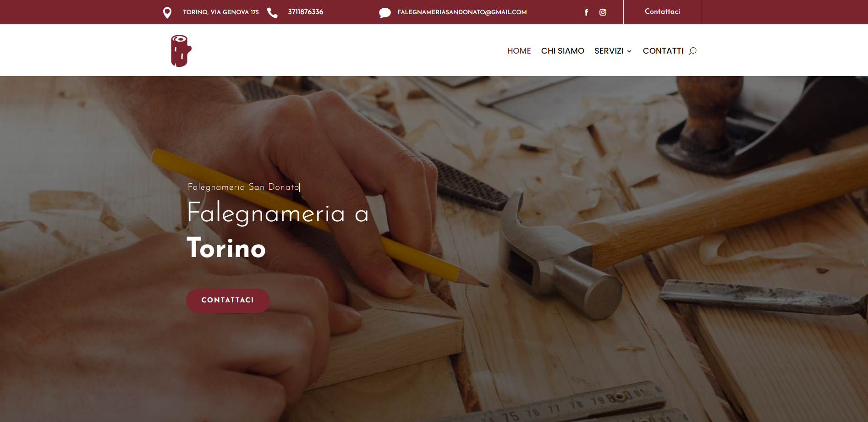This screenshot has height=422, width=868.
Task: Open the Instagram profile icon
Action: point(603,12)
